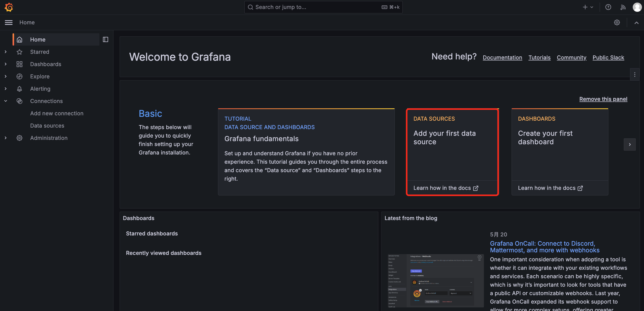Click the Dashboards grid icon
This screenshot has width=644, height=311.
pos(19,64)
